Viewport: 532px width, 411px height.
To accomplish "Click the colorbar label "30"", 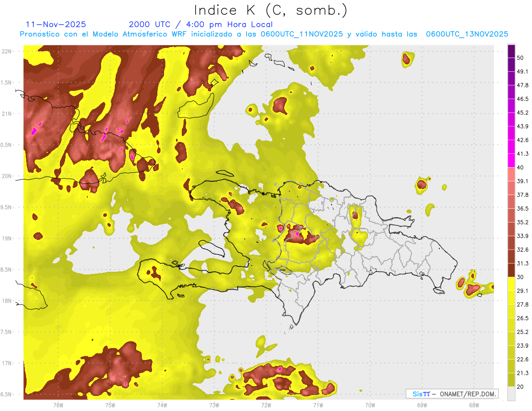I will (x=520, y=277).
